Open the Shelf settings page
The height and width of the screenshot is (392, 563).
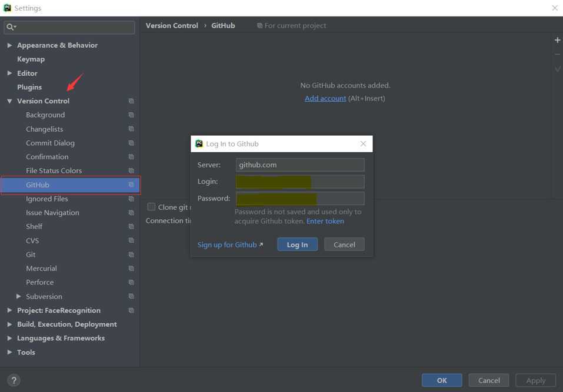tap(34, 227)
